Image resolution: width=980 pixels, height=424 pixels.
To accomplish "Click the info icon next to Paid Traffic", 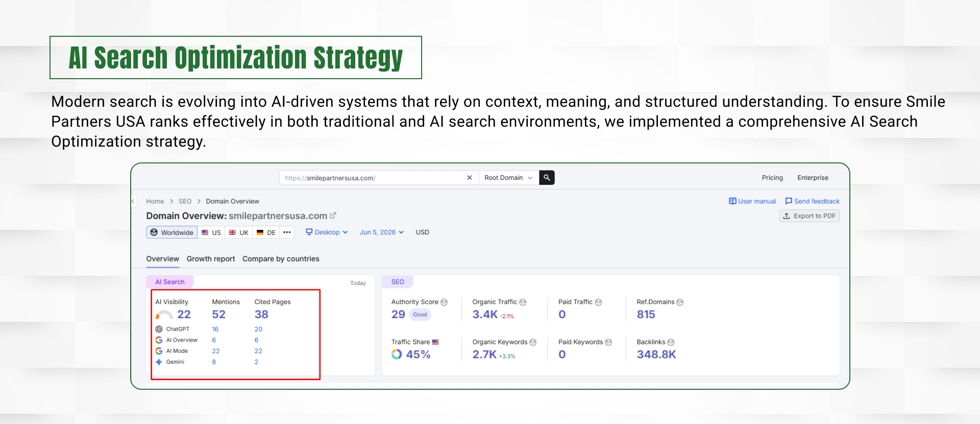I will [598, 302].
